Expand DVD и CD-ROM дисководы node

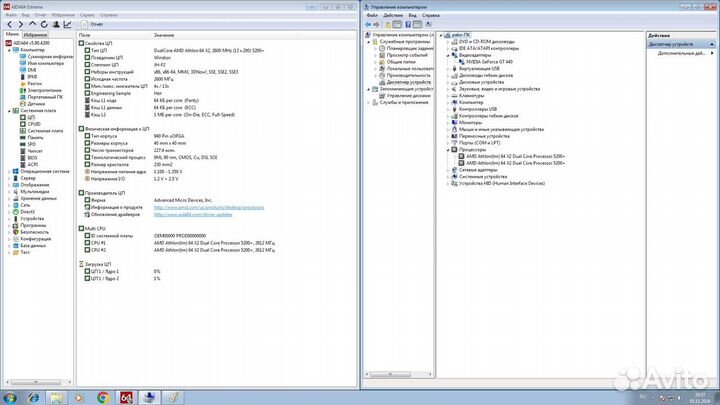pos(449,41)
